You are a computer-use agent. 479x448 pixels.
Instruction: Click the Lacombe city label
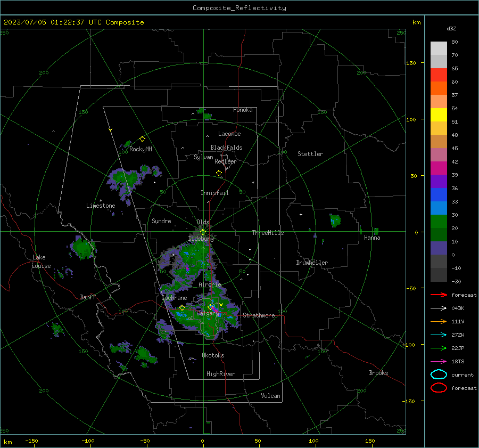[x=229, y=134]
